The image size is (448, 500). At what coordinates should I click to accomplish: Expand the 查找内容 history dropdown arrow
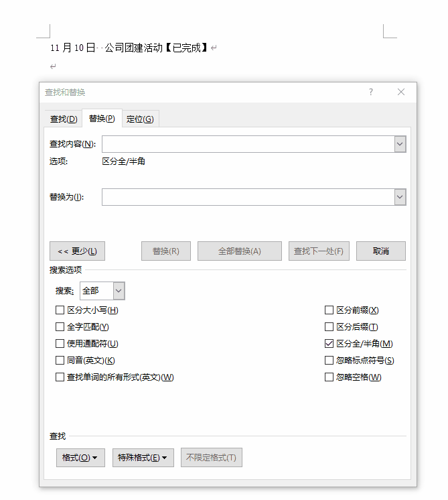pos(400,144)
